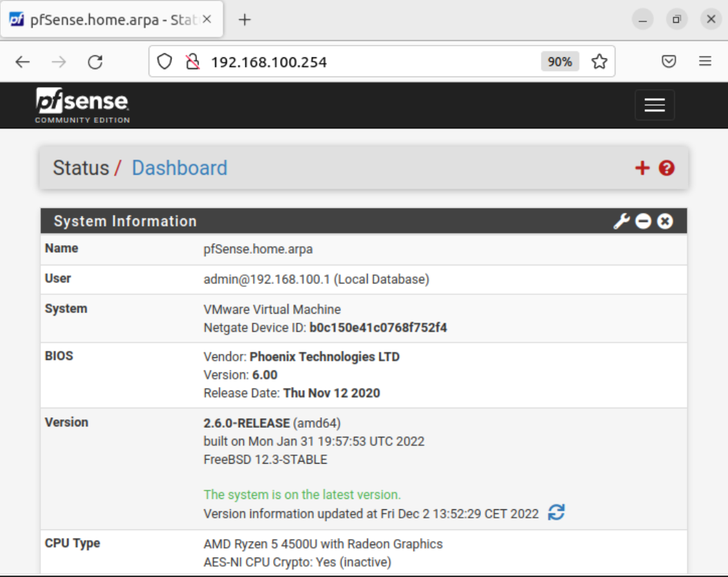Refresh version information with the blue arrows
Image resolution: width=728 pixels, height=577 pixels.
point(557,513)
